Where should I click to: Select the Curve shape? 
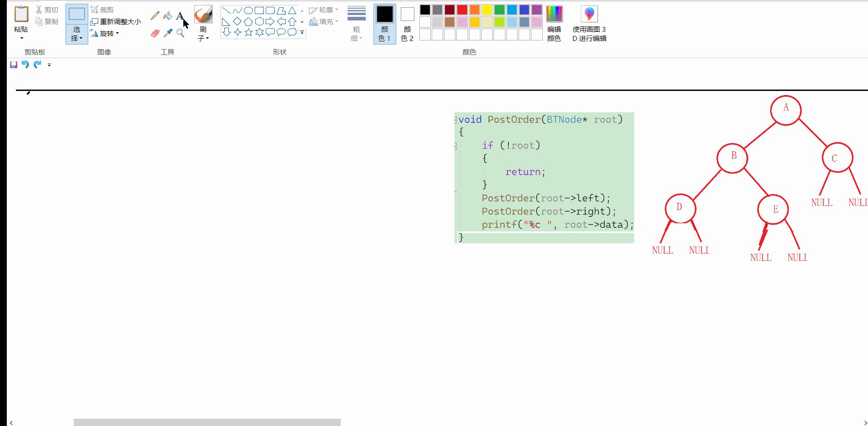(237, 10)
